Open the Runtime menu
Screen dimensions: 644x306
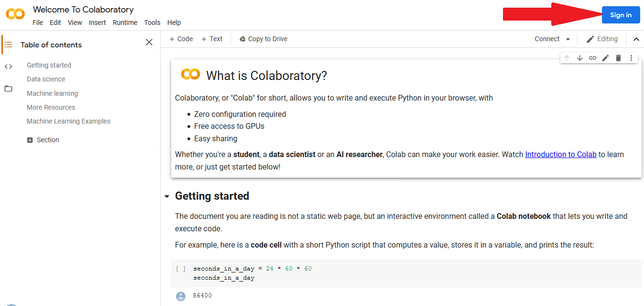click(125, 23)
